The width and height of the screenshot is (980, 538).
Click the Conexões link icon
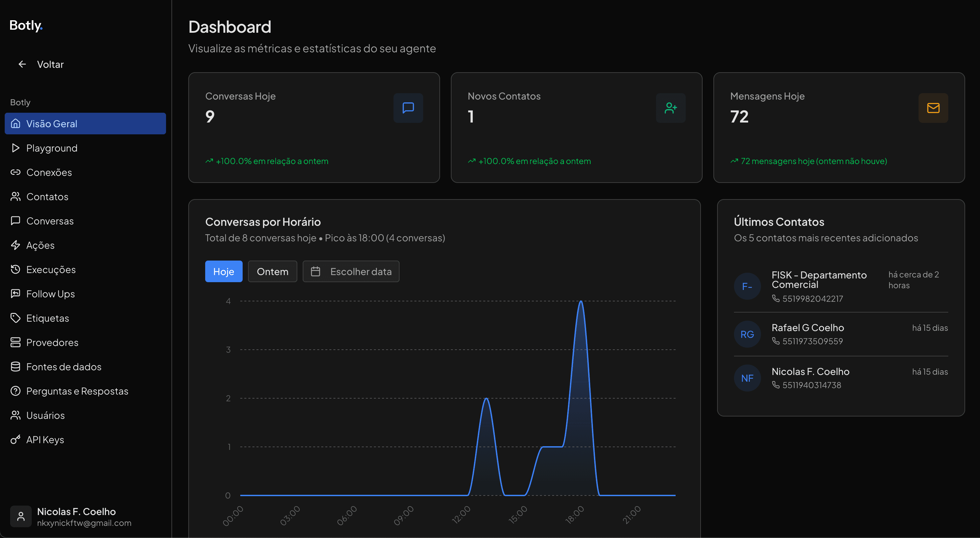pos(15,172)
